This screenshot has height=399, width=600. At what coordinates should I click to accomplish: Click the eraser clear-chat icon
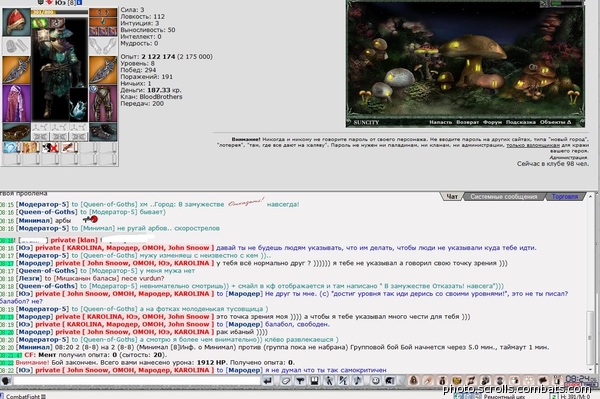point(285,381)
